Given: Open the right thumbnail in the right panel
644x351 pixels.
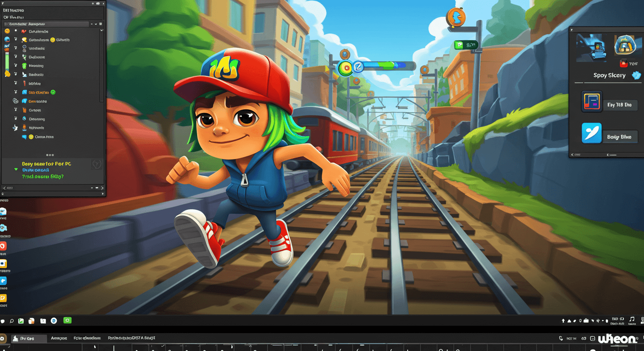Looking at the screenshot, I should (628, 46).
